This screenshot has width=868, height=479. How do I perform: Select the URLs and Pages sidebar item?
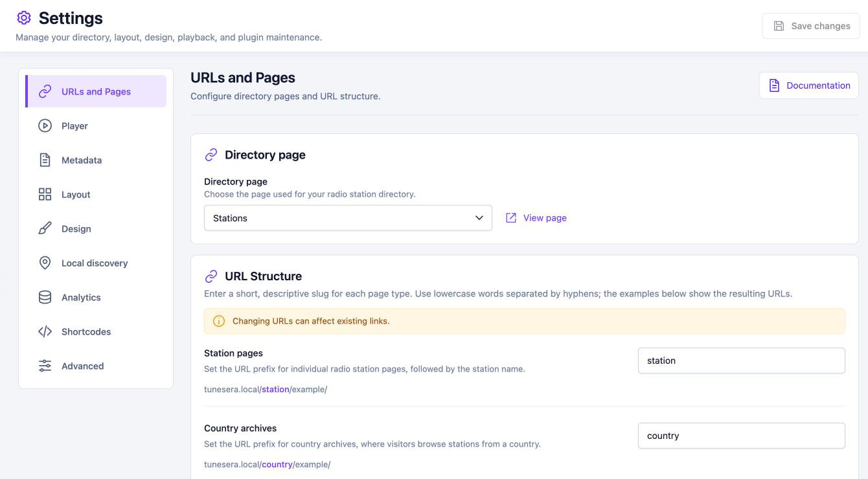[x=96, y=91]
